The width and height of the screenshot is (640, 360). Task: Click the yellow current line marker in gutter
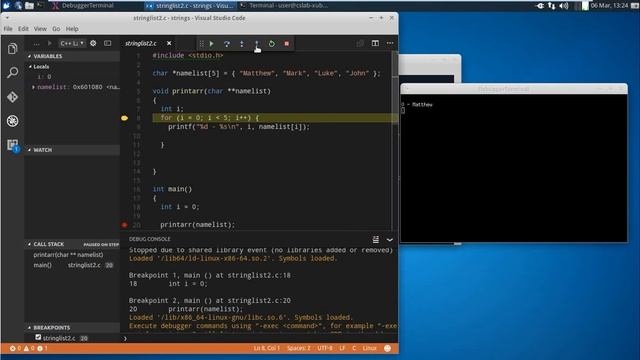124,118
